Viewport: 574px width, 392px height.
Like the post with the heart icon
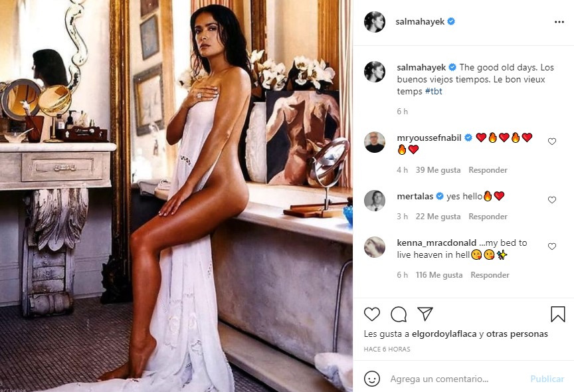click(372, 314)
